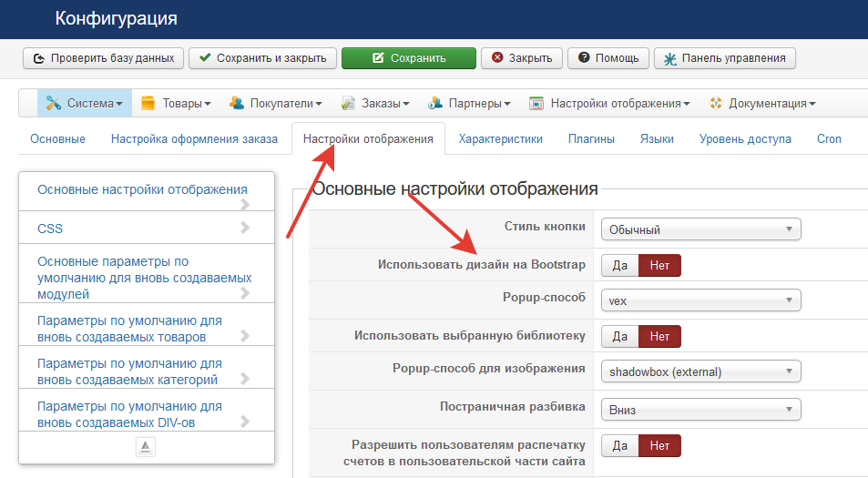Click the red X icon on Закрыть
Viewport: 868px width, 478px height.
click(497, 57)
